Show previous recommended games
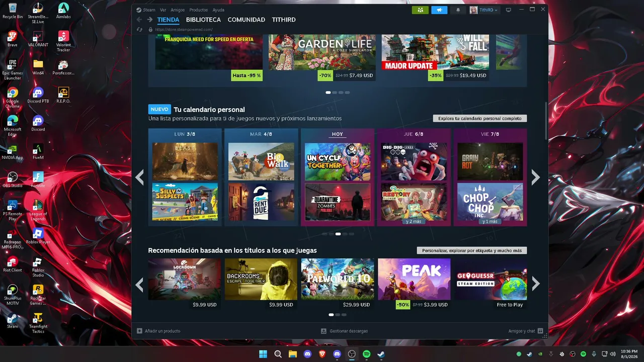Viewport: 644px width, 362px height. (x=140, y=284)
